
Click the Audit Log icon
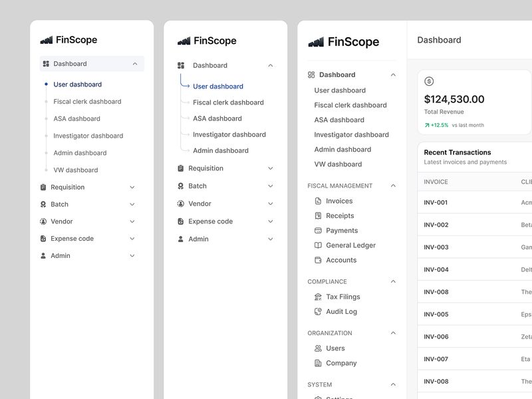318,311
